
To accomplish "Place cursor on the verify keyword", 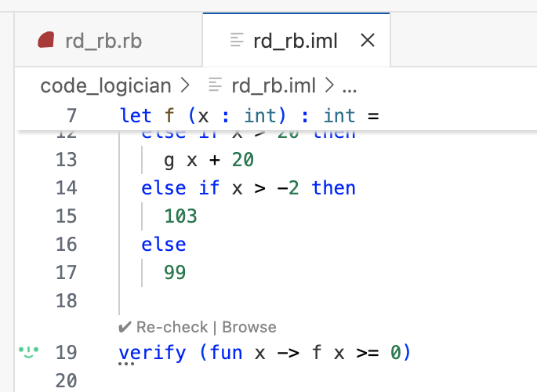I will click(152, 353).
